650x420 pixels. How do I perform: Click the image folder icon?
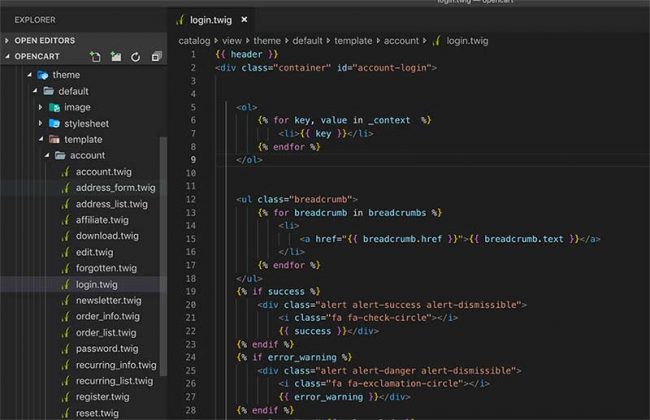coord(54,107)
